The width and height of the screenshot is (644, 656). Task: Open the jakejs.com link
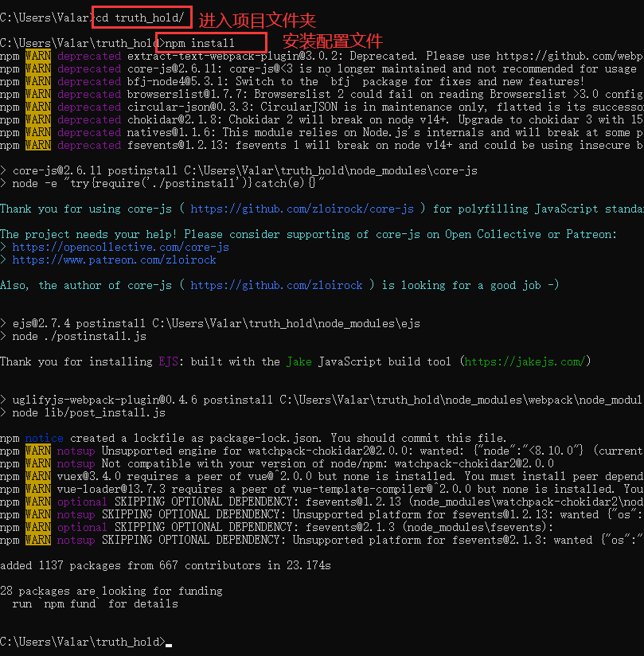point(525,361)
